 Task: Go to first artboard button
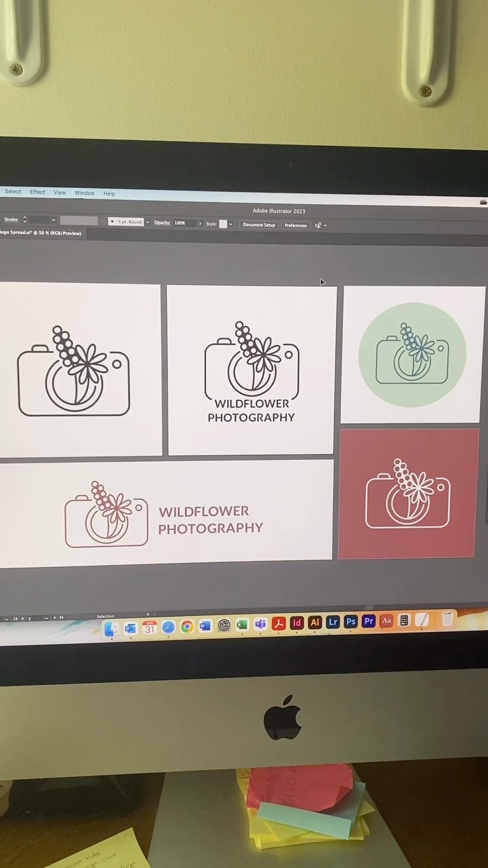(x=15, y=618)
